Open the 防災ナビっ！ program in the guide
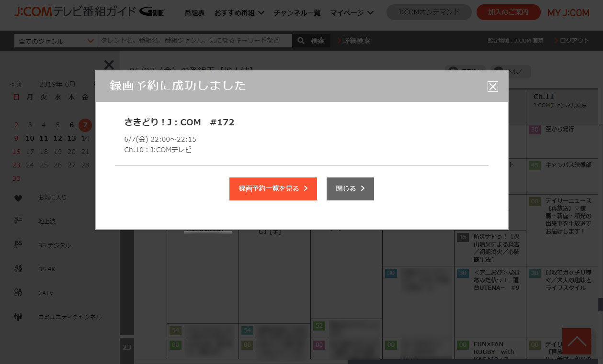603x364 pixels. point(496,248)
